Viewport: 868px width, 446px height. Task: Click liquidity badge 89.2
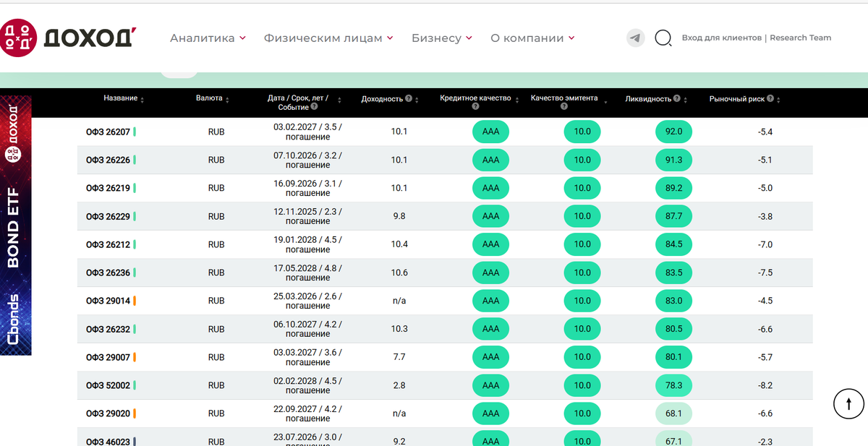click(673, 188)
